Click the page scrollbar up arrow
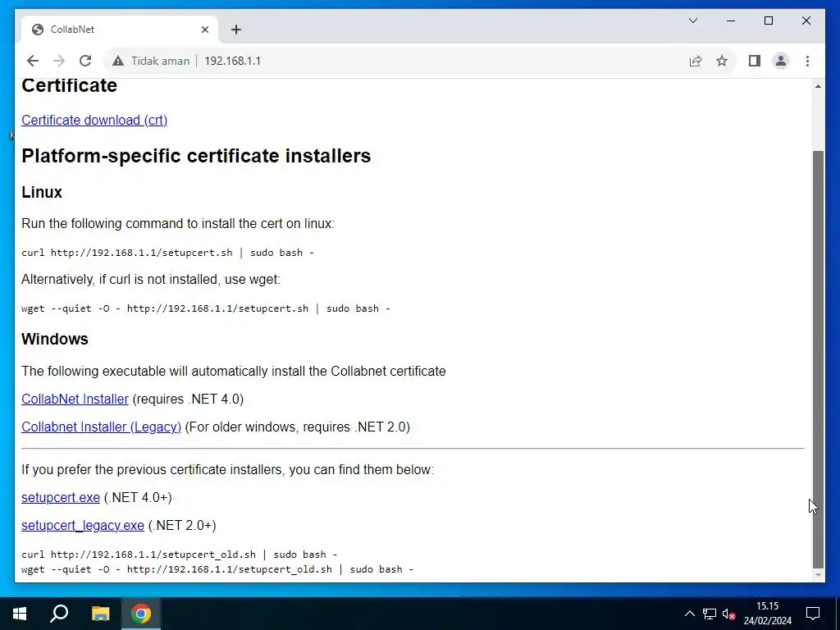 click(x=818, y=86)
